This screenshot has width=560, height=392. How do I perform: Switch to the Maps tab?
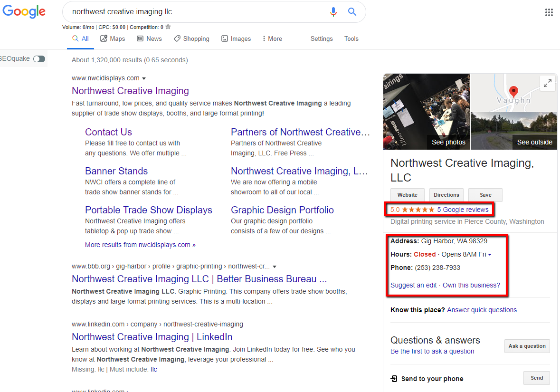(x=113, y=38)
